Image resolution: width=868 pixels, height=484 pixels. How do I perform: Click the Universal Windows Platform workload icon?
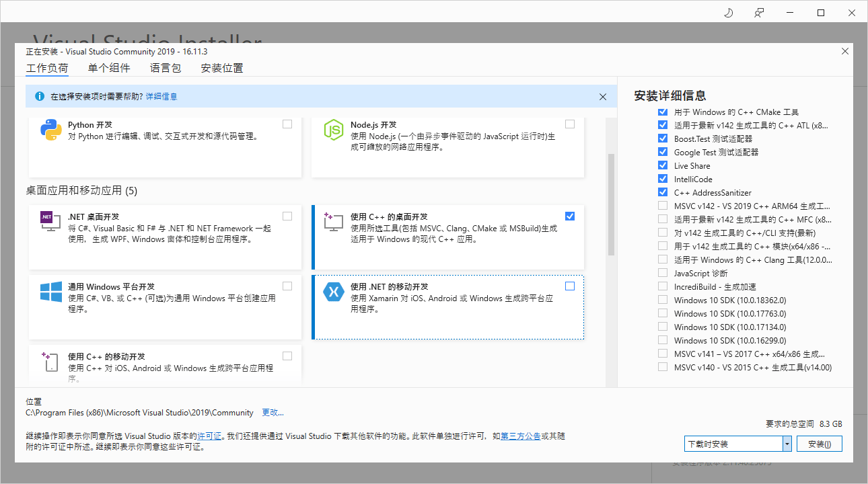pos(51,292)
